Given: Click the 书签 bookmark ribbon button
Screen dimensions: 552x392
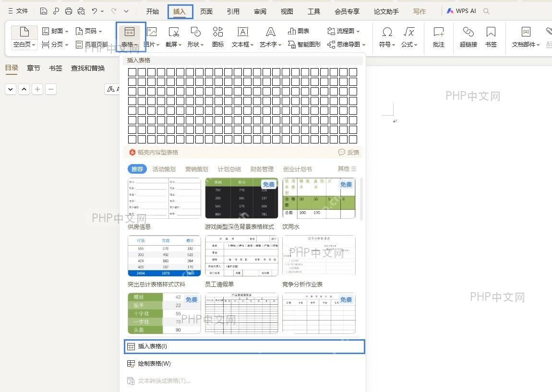Looking at the screenshot, I should (x=491, y=37).
